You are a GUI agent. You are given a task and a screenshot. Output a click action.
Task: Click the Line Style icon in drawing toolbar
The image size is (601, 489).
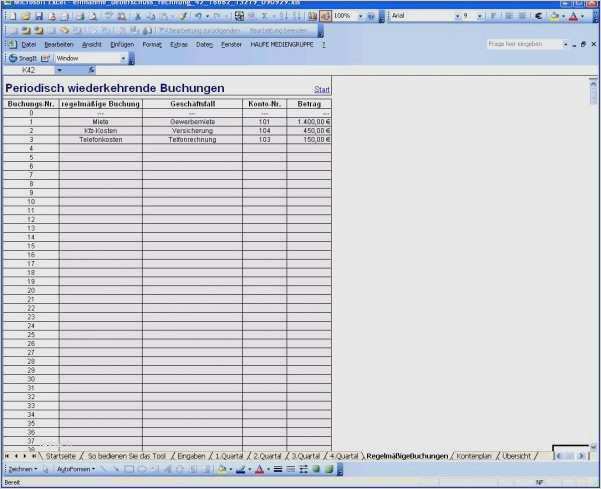click(278, 469)
